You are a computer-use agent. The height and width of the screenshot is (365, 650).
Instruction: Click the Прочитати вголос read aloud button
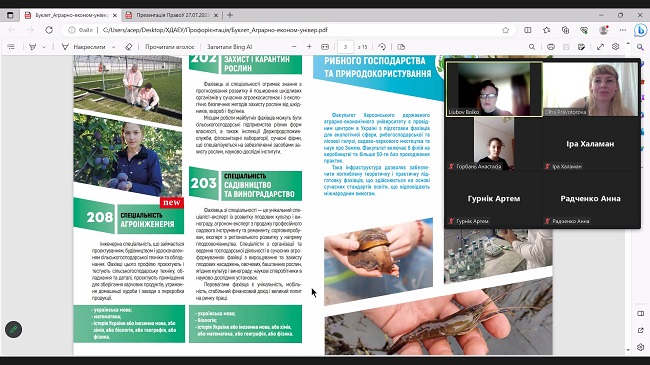pyautogui.click(x=169, y=47)
